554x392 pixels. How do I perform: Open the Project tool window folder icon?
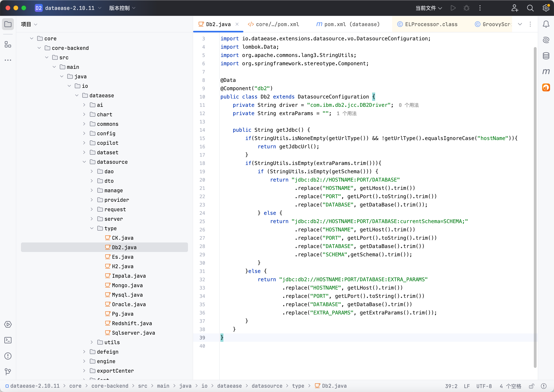[x=8, y=24]
